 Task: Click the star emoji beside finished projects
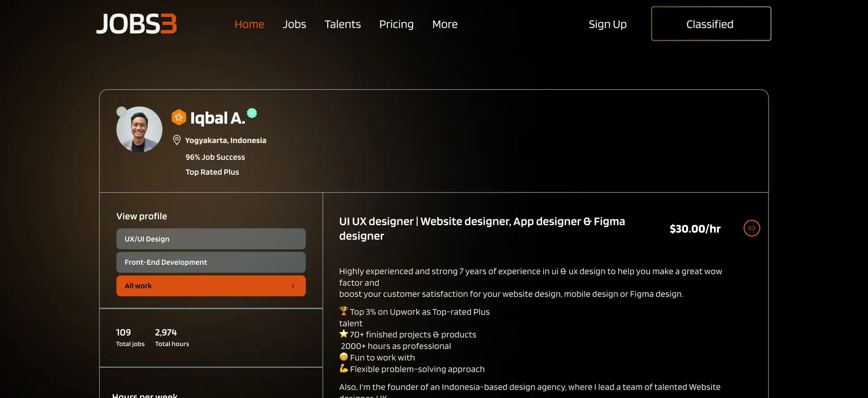click(344, 334)
